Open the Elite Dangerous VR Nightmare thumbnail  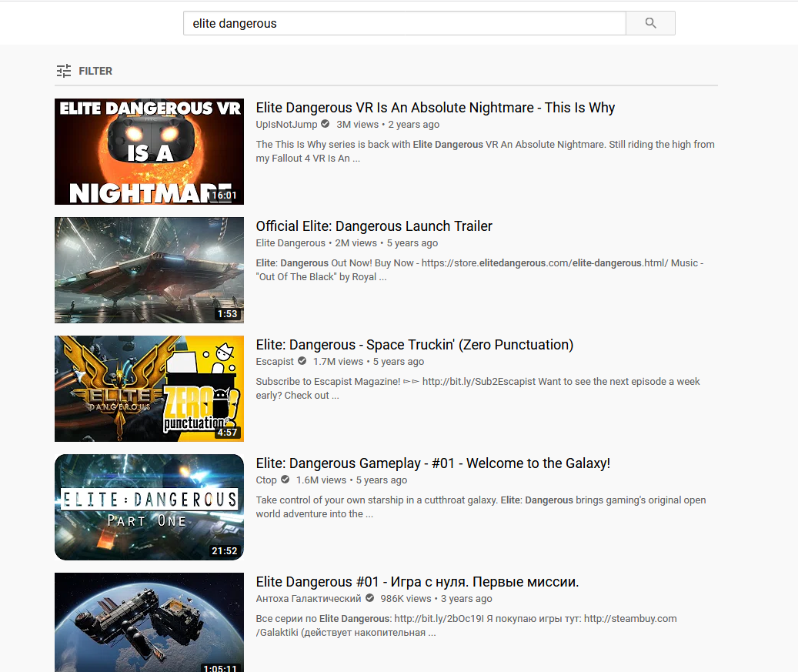[x=149, y=152]
